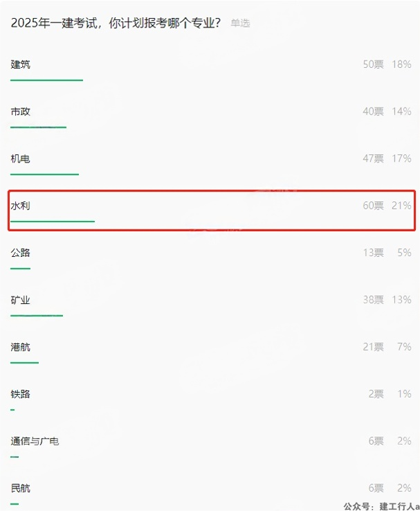
Task: Click the 单选 label beside the title
Action: pyautogui.click(x=240, y=23)
